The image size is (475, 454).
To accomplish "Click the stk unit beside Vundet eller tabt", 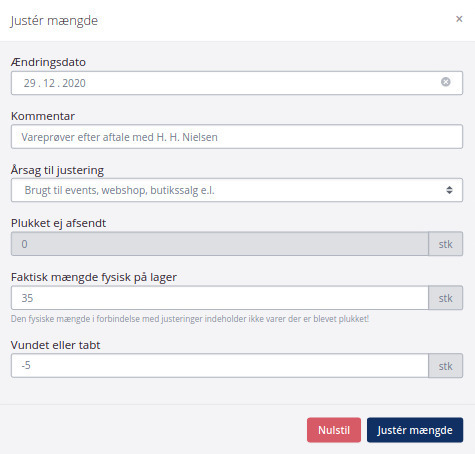I will pyautogui.click(x=445, y=366).
